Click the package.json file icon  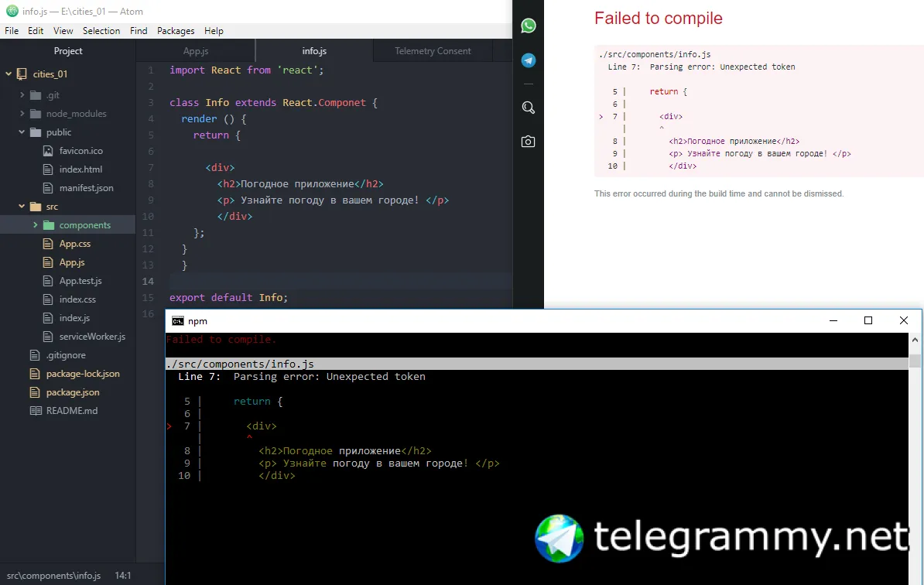pyautogui.click(x=36, y=392)
